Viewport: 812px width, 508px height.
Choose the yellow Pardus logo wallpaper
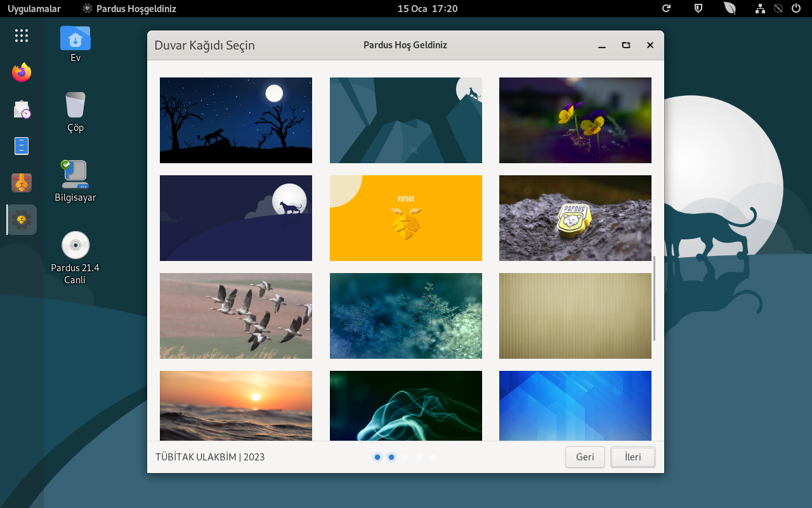click(406, 218)
